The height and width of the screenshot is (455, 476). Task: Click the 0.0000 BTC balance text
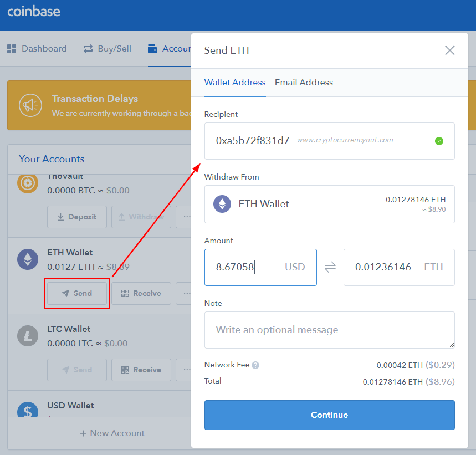[71, 191]
